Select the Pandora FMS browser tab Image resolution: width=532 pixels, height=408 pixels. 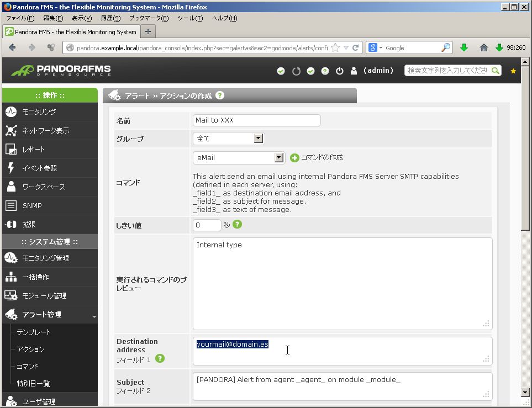point(71,31)
